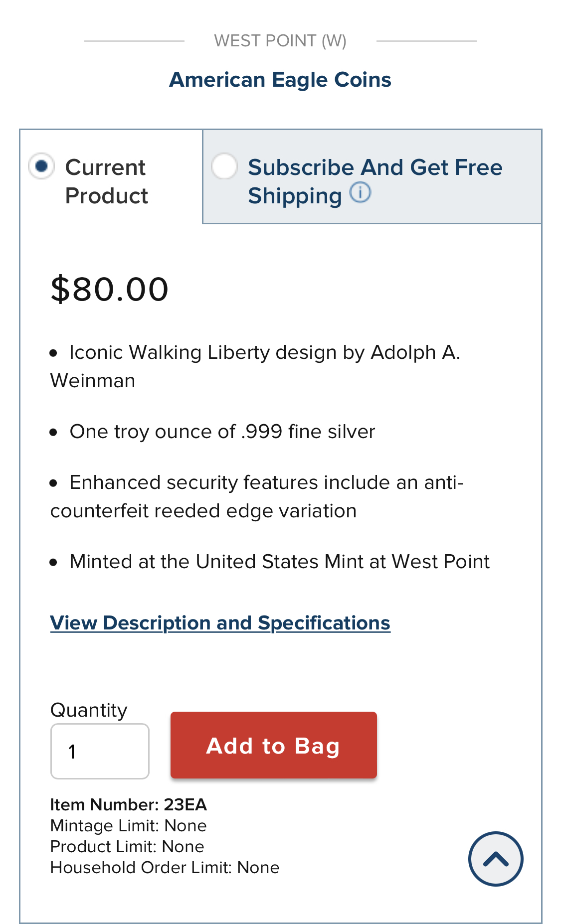This screenshot has width=561, height=924.
Task: Switch to the Current Product tab label
Action: click(106, 181)
